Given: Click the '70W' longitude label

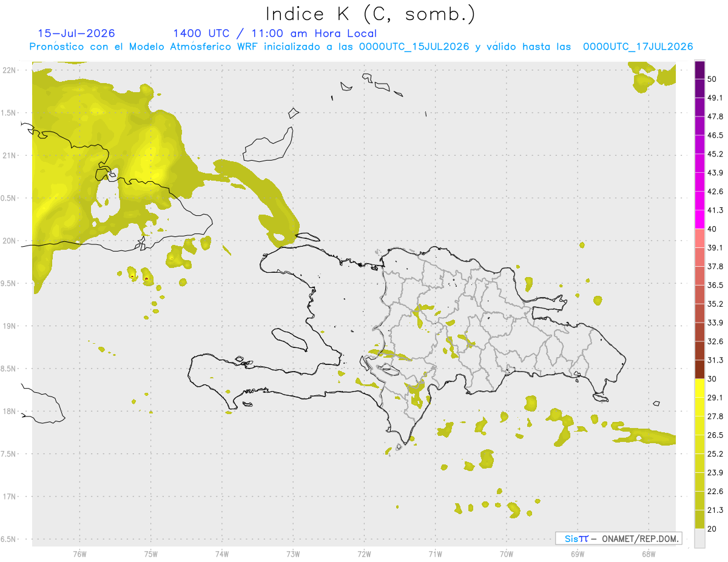Looking at the screenshot, I should tap(506, 554).
